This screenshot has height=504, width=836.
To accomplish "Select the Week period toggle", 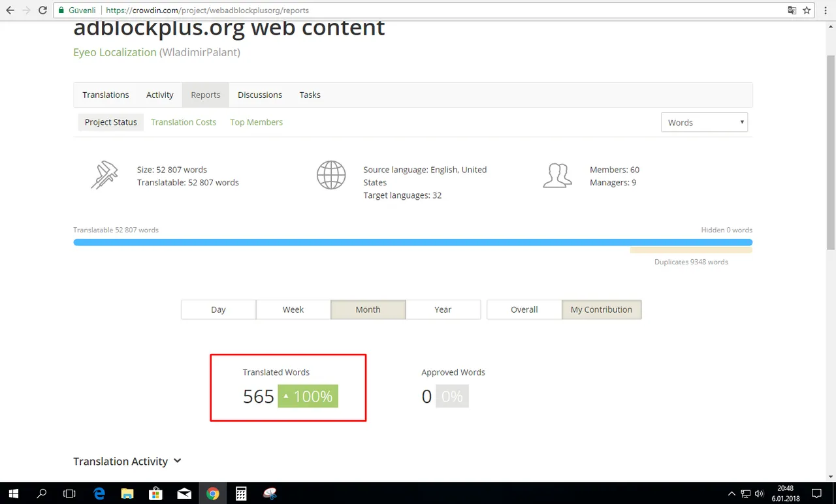I will pos(293,309).
